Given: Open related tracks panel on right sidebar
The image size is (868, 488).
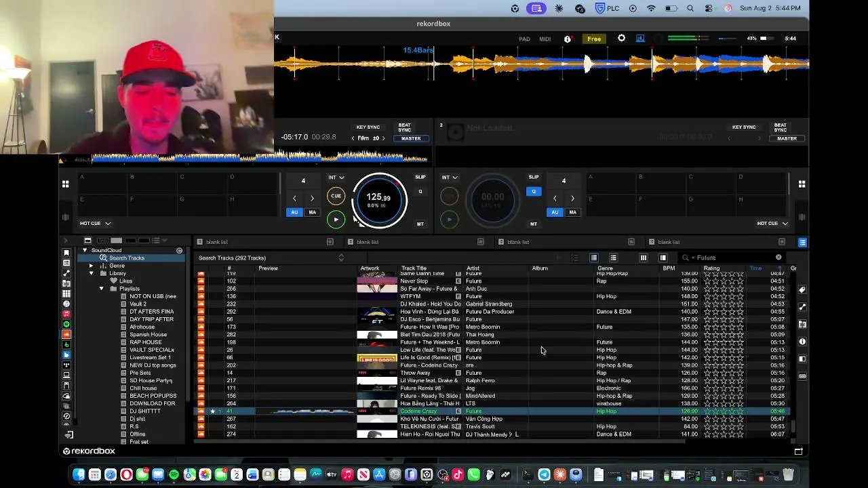Looking at the screenshot, I should 802,307.
